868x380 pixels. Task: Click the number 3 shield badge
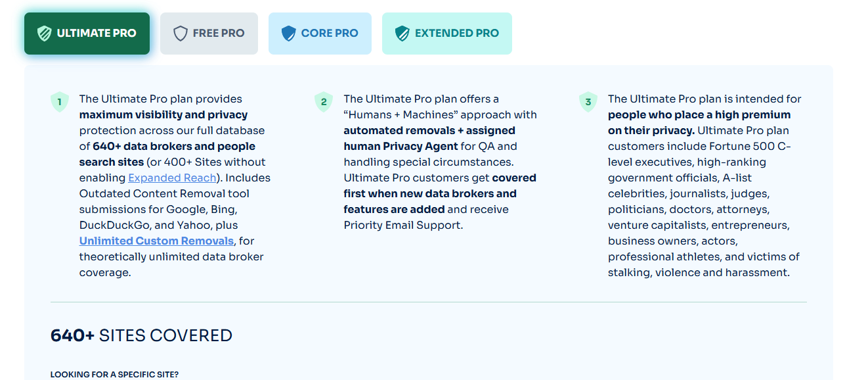pos(588,102)
